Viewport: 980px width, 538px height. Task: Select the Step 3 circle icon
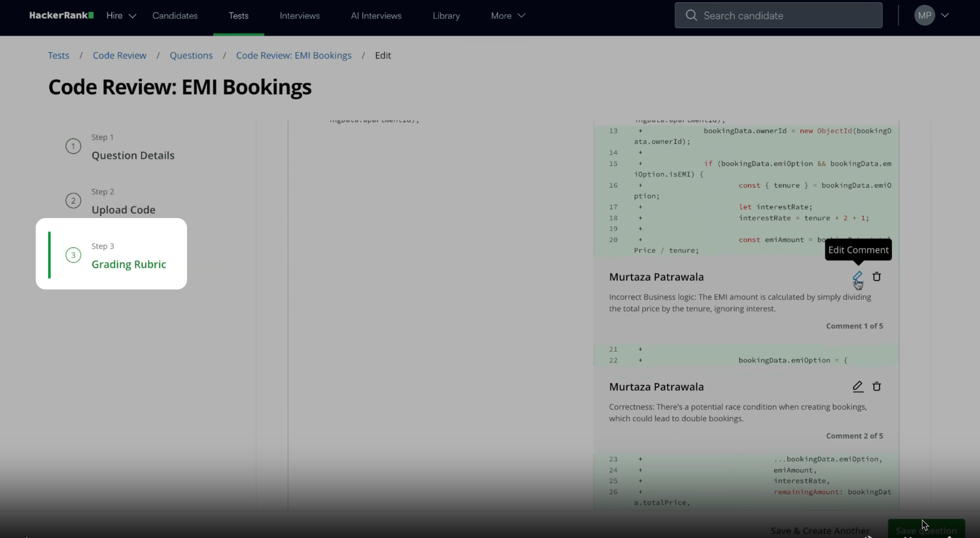(73, 255)
